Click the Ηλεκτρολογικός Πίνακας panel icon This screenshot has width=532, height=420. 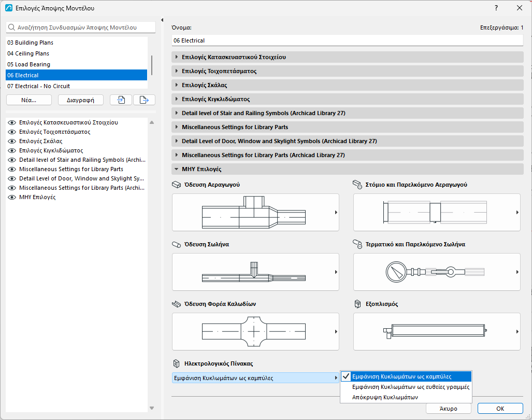(x=177, y=363)
